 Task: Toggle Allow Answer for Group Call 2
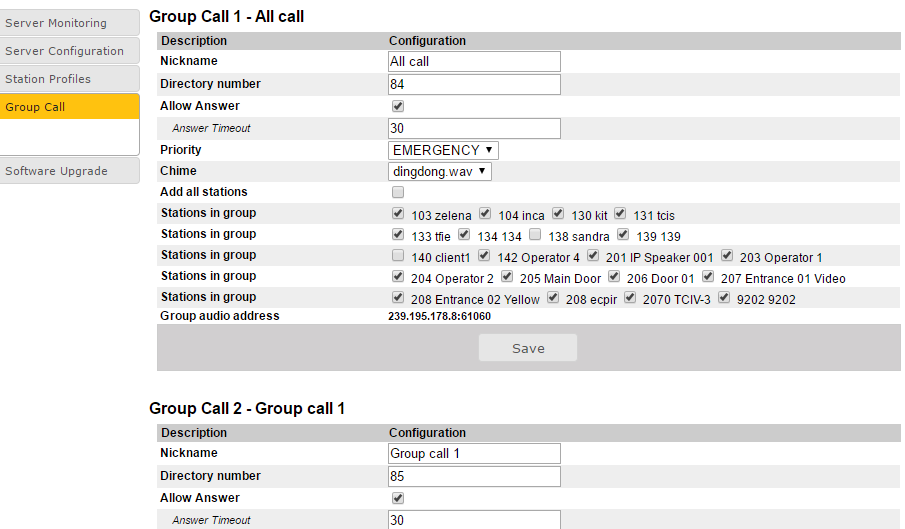point(398,498)
